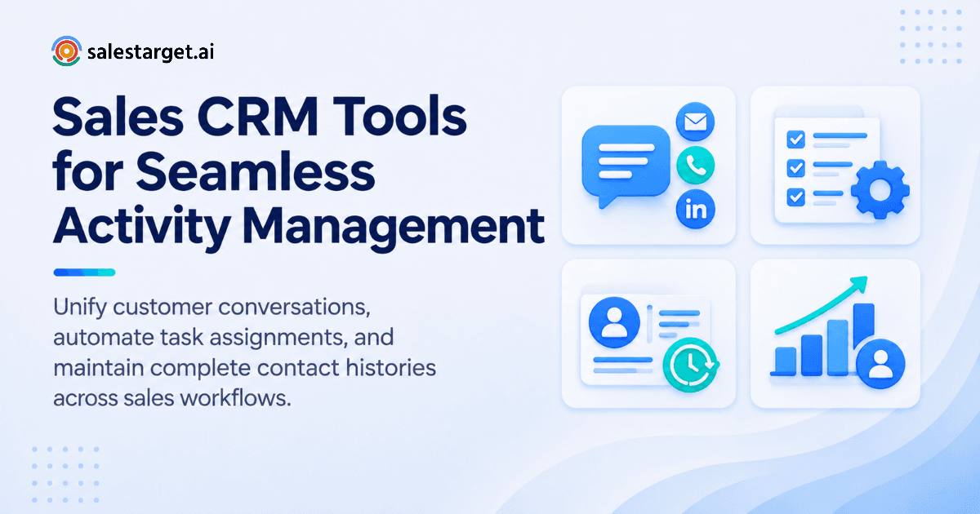Click headline line "for Seamless"
Screen dimensions: 980x514
pos(214,172)
